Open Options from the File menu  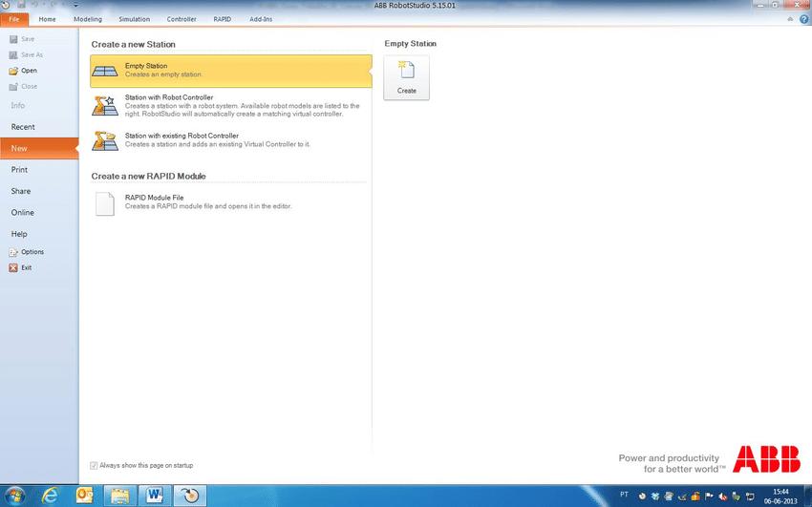(27, 252)
